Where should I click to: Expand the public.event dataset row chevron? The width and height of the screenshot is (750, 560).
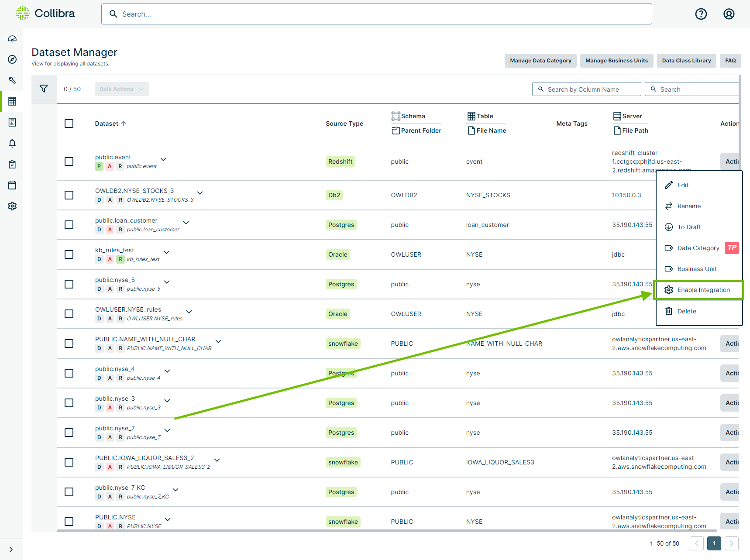163,160
